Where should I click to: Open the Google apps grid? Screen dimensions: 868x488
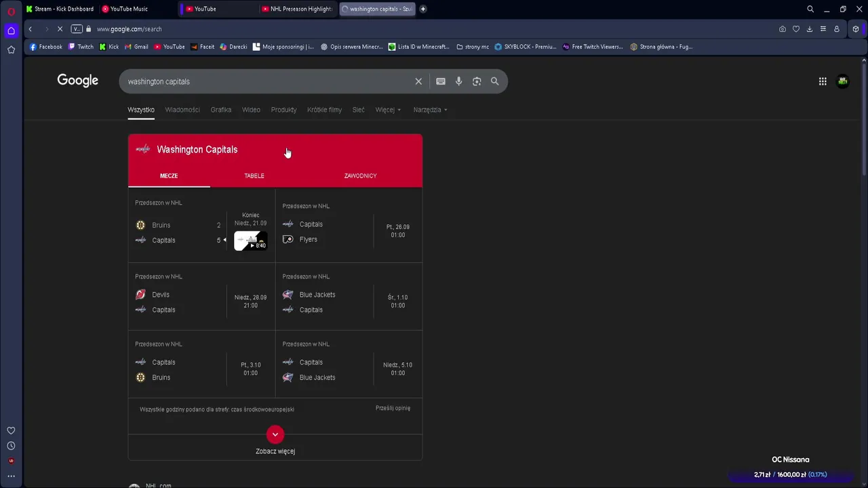tap(823, 81)
